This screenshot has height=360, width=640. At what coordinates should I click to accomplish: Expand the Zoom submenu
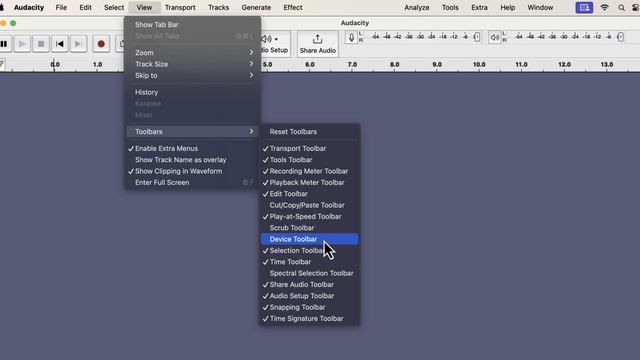tap(192, 53)
